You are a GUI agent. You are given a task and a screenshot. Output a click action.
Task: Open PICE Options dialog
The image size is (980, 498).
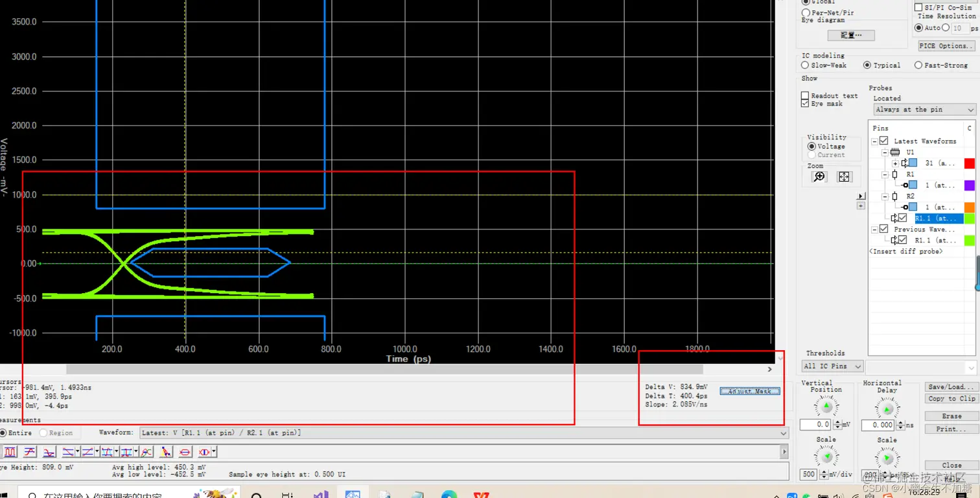tap(946, 45)
